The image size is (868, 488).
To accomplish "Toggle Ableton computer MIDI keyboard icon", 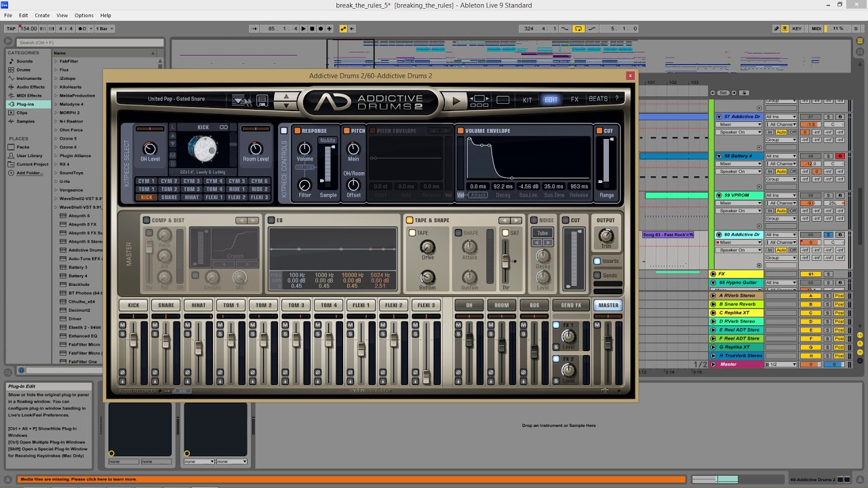I will click(785, 28).
